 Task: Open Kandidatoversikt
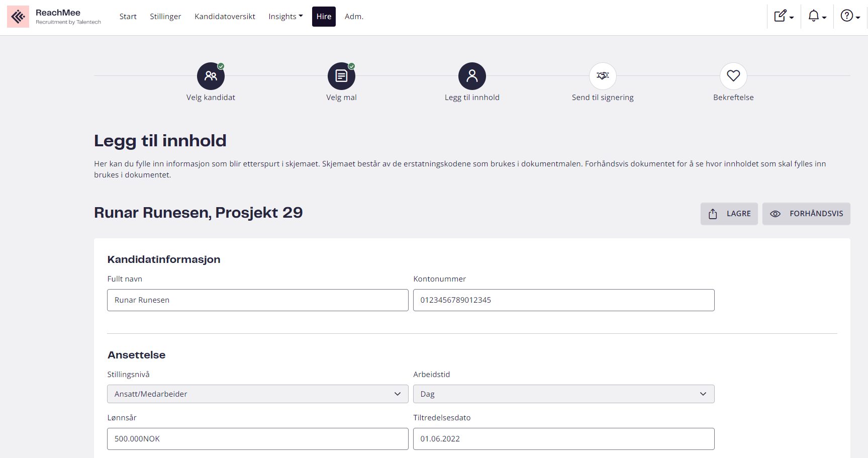click(x=225, y=17)
